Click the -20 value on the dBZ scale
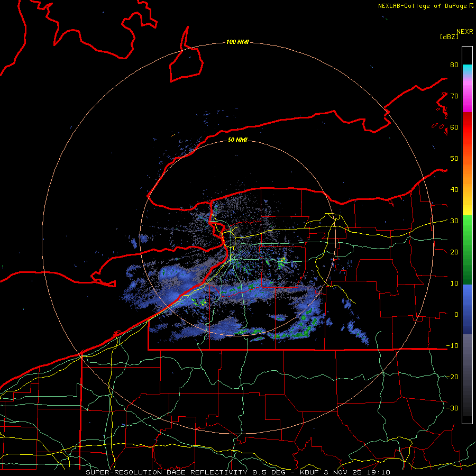Image resolution: width=476 pixels, height=476 pixels. [452, 377]
